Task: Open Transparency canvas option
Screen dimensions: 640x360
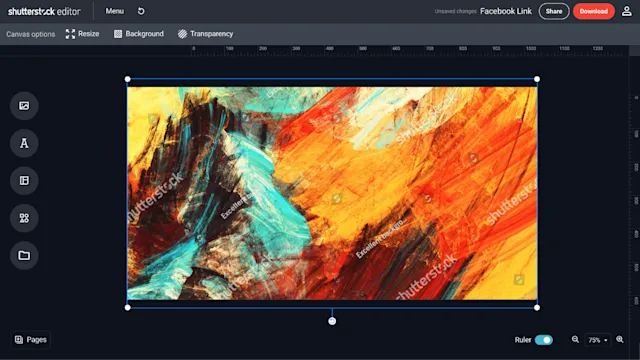Action: [x=205, y=34]
